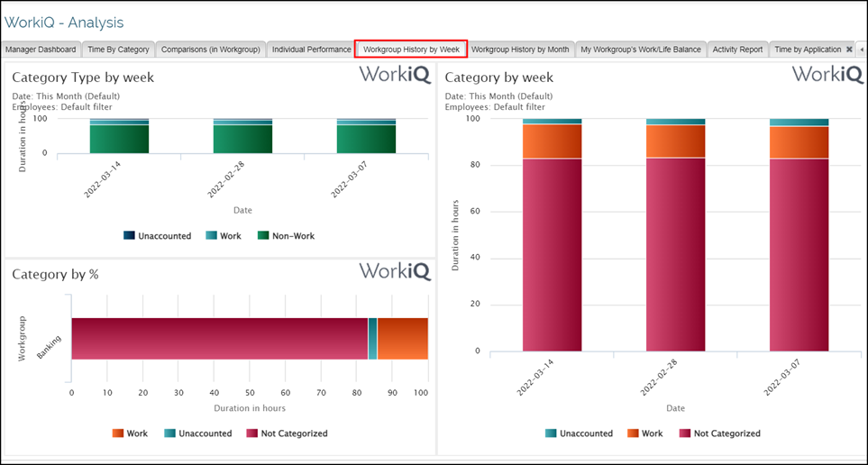Open My Workgroup's Work/Life Balance tab
Image resolution: width=868 pixels, height=465 pixels.
tap(640, 50)
